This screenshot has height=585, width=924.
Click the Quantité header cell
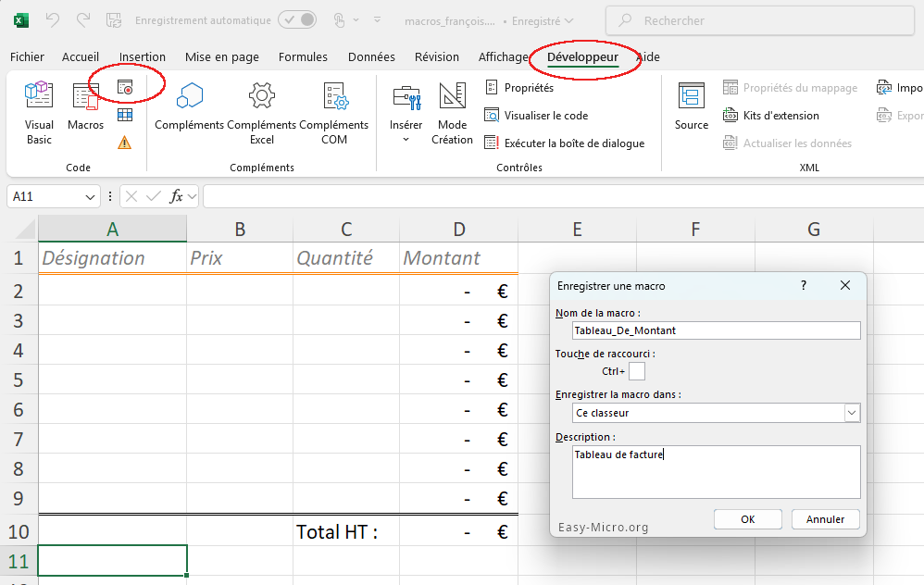346,258
